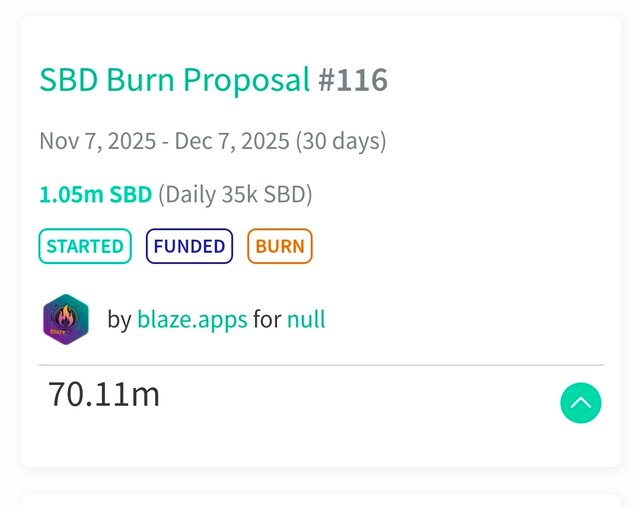
Task: Open the null receiver account link
Action: (x=306, y=320)
